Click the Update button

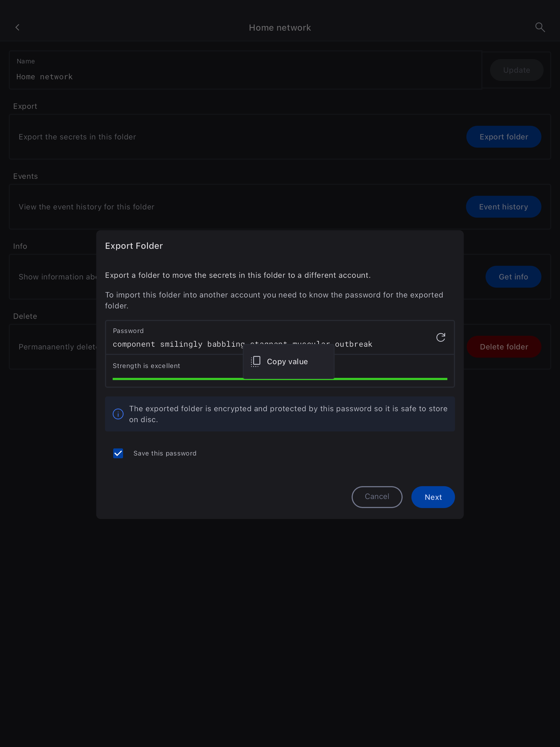pos(516,70)
